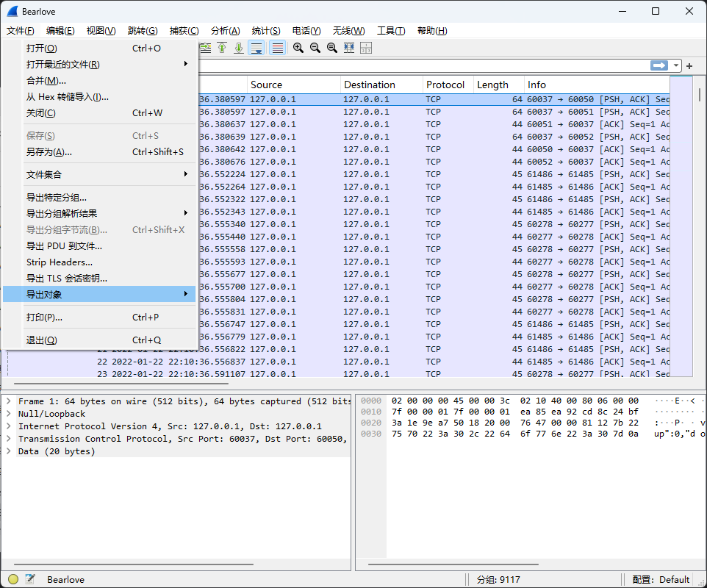Open the 打开(O) menu entry
The image size is (707, 588).
[99, 49]
